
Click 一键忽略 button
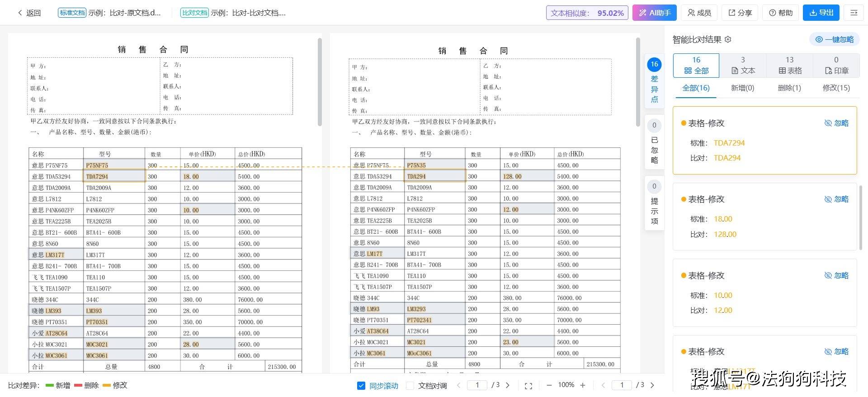835,40
